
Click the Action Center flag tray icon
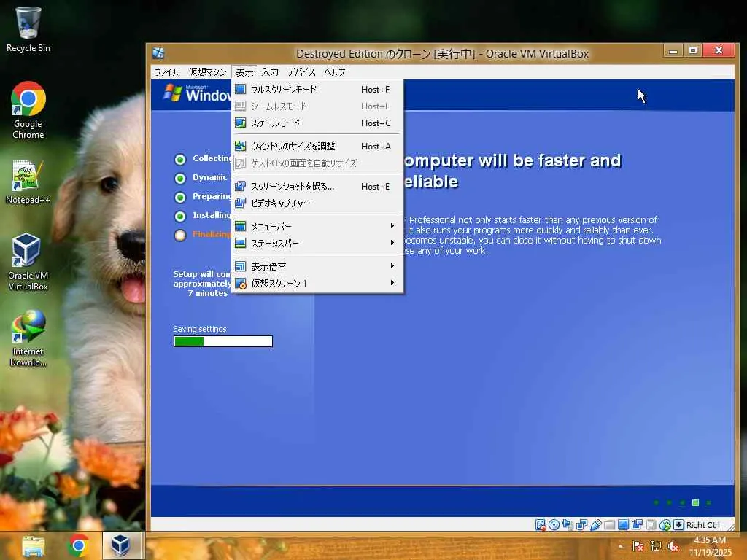pos(638,546)
